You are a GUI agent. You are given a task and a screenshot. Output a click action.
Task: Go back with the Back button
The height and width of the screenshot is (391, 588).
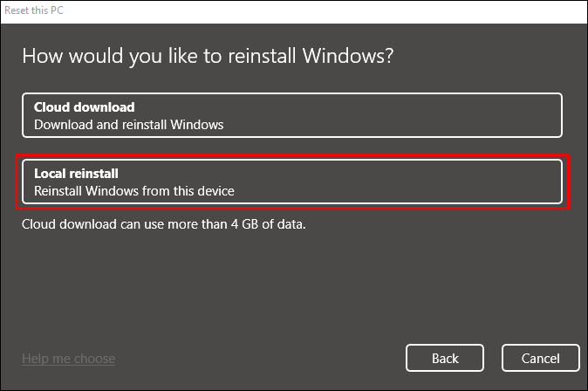click(x=445, y=358)
